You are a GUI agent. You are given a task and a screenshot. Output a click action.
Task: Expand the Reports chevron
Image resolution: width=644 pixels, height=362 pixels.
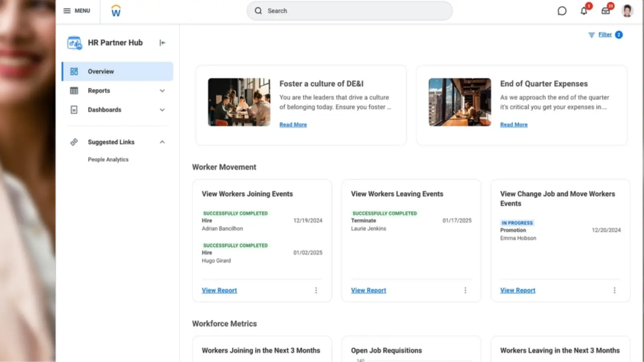162,91
